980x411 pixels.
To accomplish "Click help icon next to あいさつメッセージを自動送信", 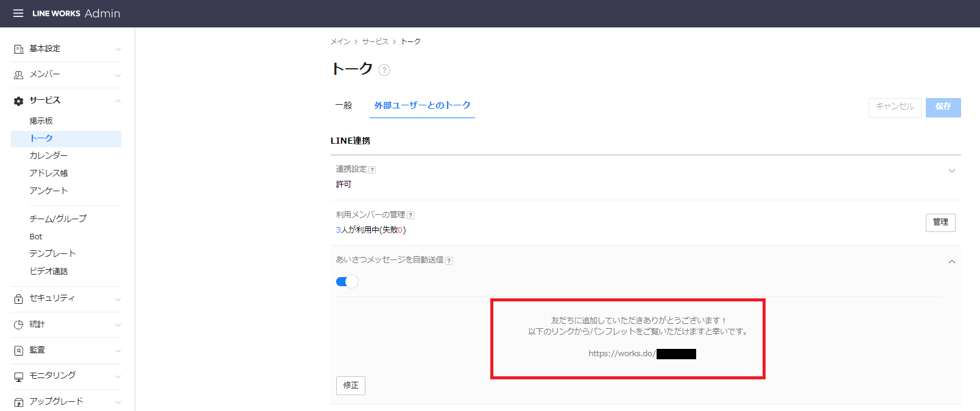I will click(449, 261).
